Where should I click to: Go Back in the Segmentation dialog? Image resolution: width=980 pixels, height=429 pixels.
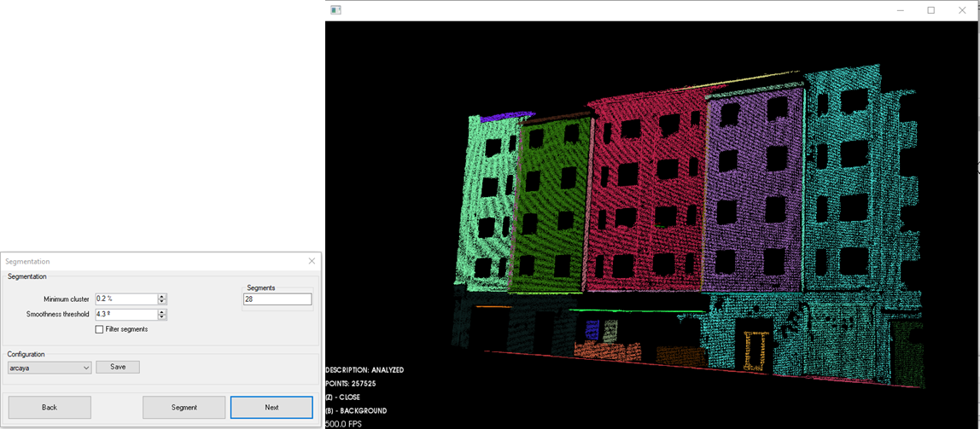[50, 407]
